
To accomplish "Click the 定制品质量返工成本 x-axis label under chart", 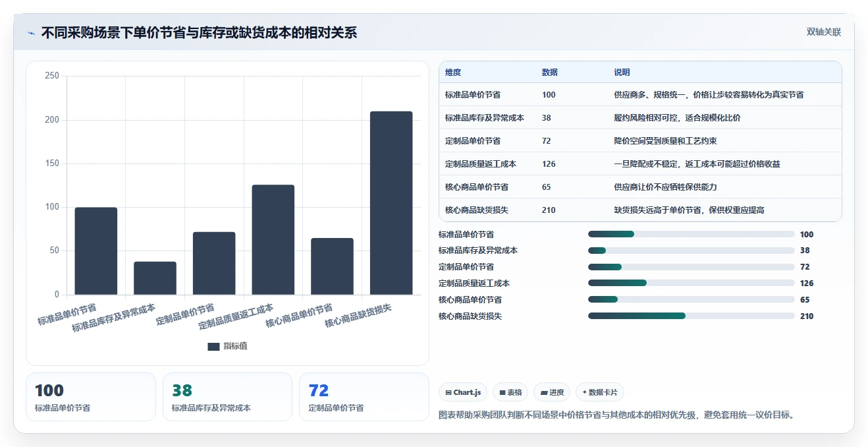I will (236, 317).
